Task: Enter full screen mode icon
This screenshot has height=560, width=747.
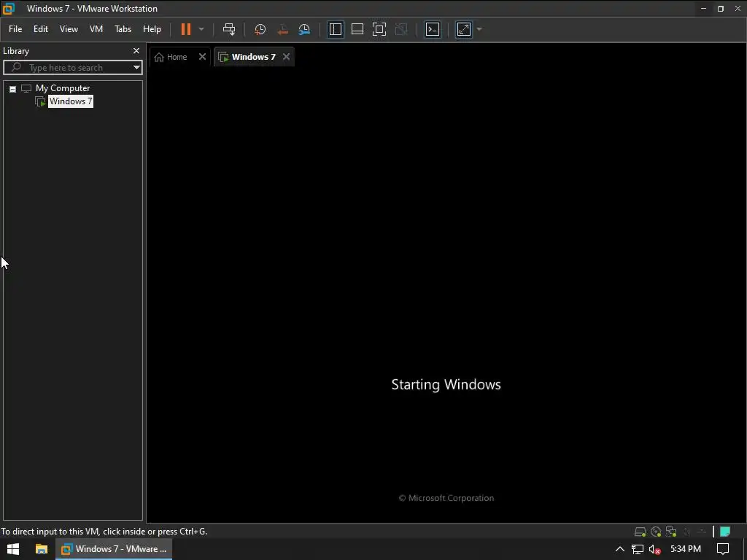Action: coord(379,29)
